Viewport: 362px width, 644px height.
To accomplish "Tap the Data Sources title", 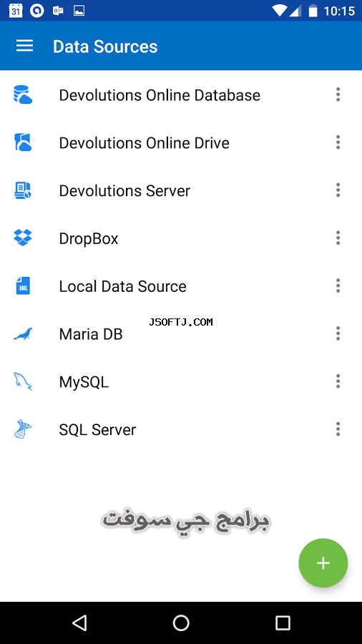I will pyautogui.click(x=105, y=47).
